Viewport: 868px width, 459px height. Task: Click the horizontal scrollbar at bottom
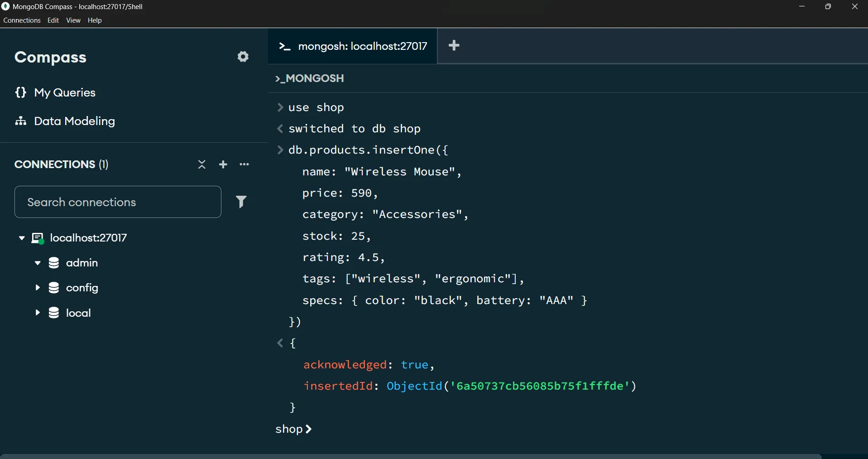click(x=411, y=456)
